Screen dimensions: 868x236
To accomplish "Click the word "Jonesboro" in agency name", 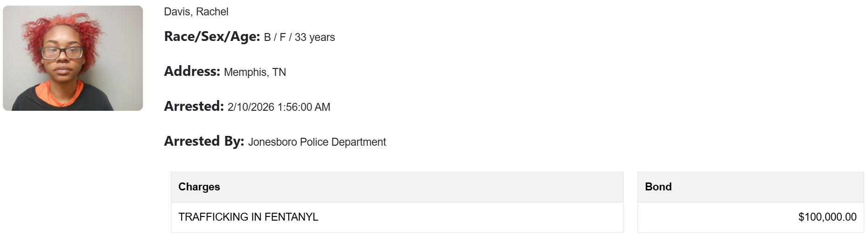I will pos(272,142).
